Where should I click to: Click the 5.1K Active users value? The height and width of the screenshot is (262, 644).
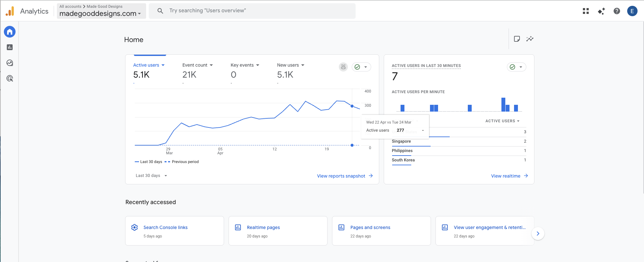141,75
